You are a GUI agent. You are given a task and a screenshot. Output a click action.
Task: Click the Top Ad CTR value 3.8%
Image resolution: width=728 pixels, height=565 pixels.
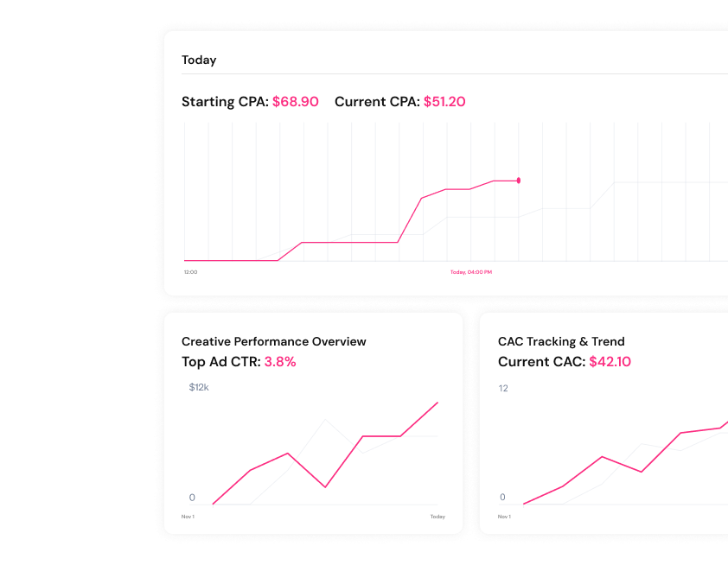coord(280,362)
